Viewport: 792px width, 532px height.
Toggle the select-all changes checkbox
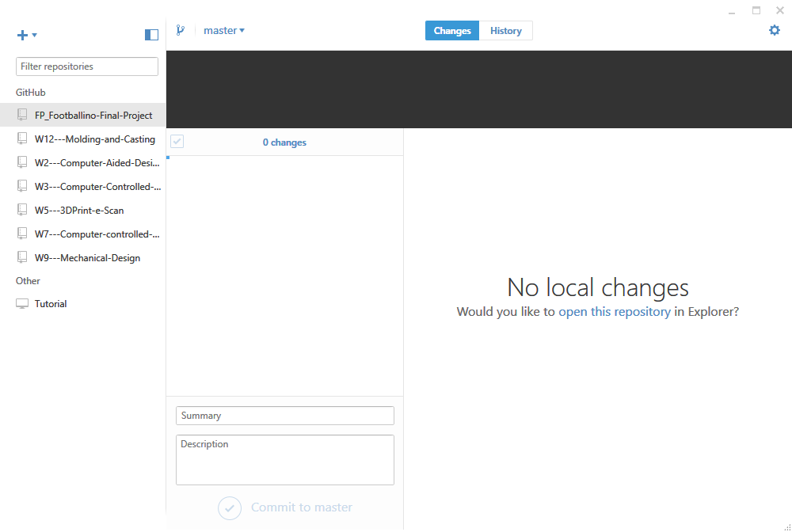click(x=177, y=142)
